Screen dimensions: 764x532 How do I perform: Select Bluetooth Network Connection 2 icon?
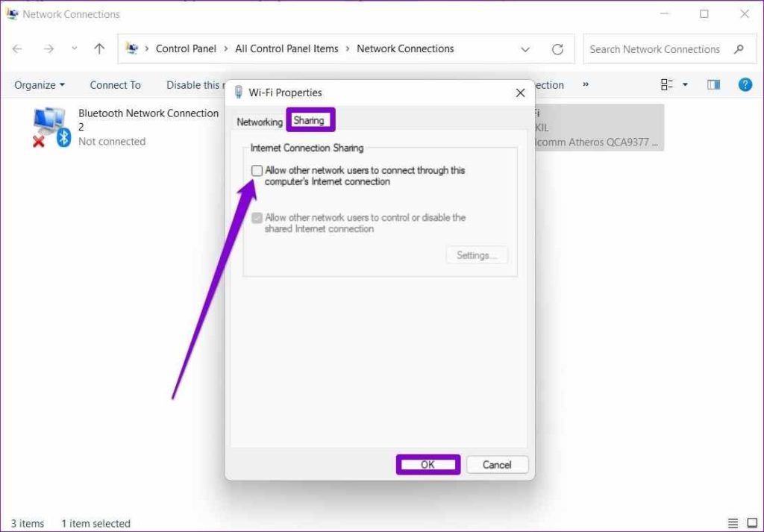coord(51,128)
